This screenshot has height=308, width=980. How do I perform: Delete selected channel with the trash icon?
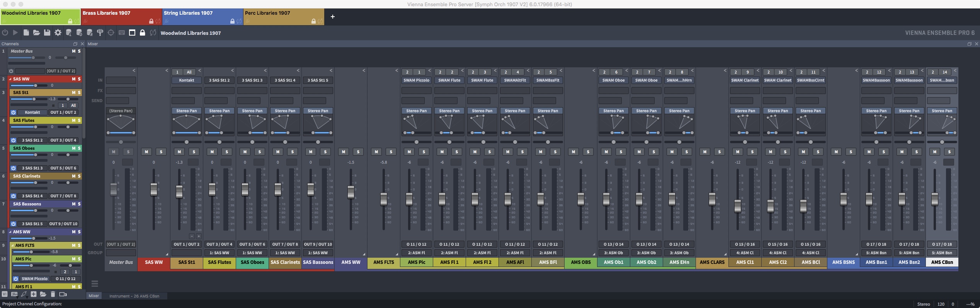coord(53,294)
